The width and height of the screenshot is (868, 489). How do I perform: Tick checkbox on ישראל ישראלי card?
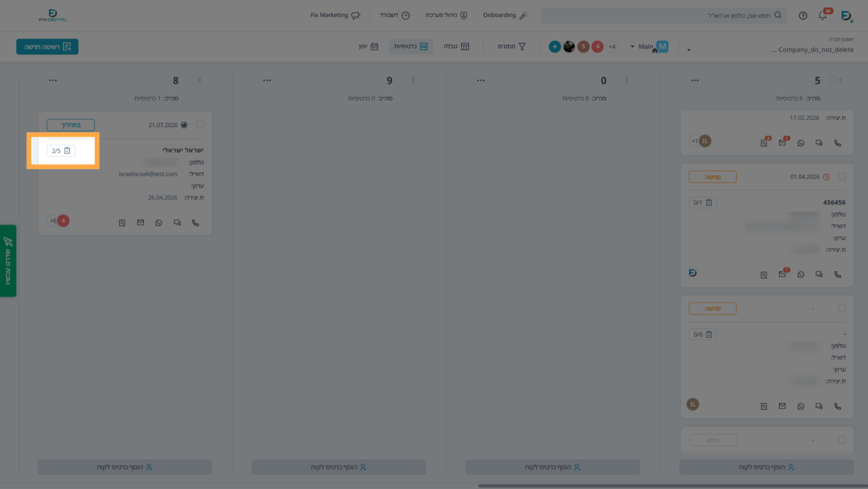click(200, 125)
